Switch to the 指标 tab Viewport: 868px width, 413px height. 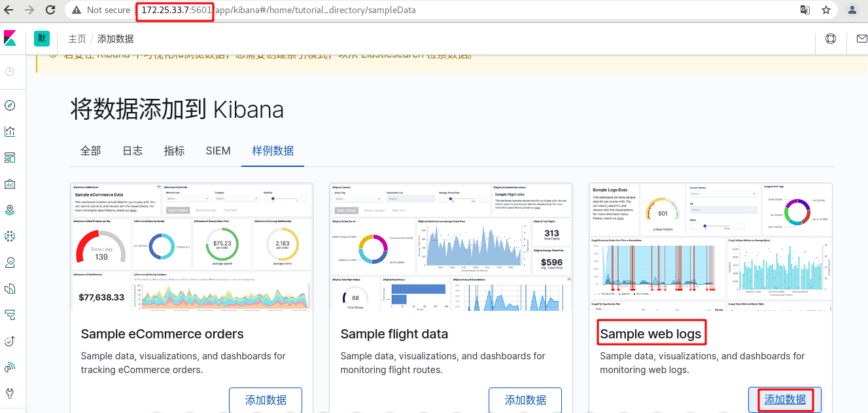coord(174,151)
